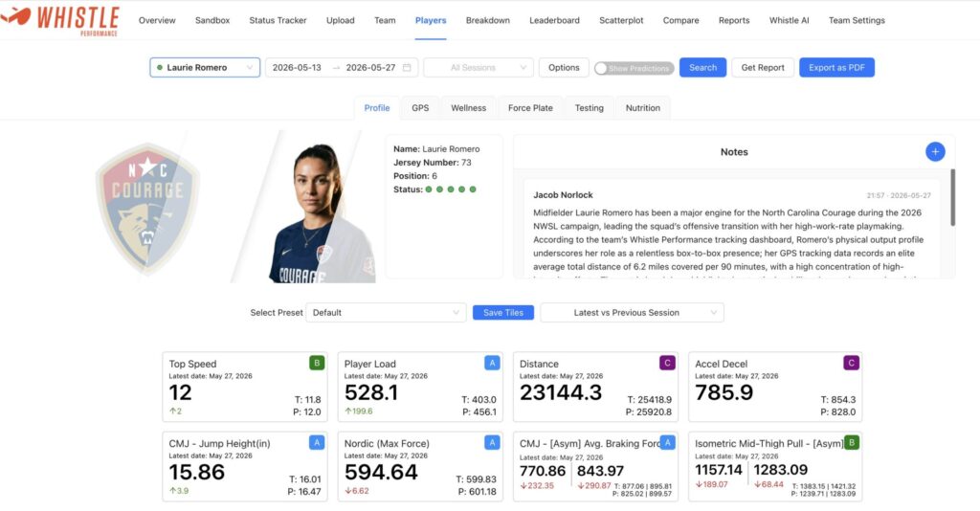
Task: Go to Overview in top navigation
Action: (x=157, y=20)
